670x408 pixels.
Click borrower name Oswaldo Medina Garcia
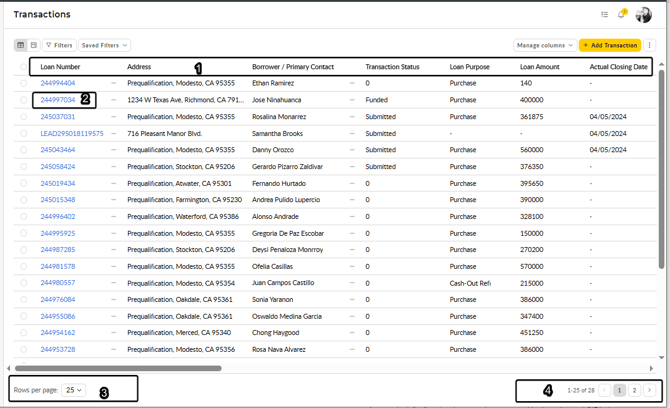287,316
